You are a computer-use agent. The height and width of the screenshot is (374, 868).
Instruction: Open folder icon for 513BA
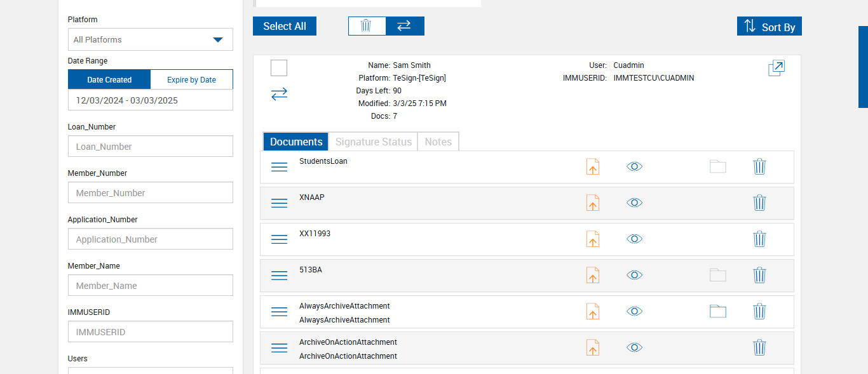718,276
